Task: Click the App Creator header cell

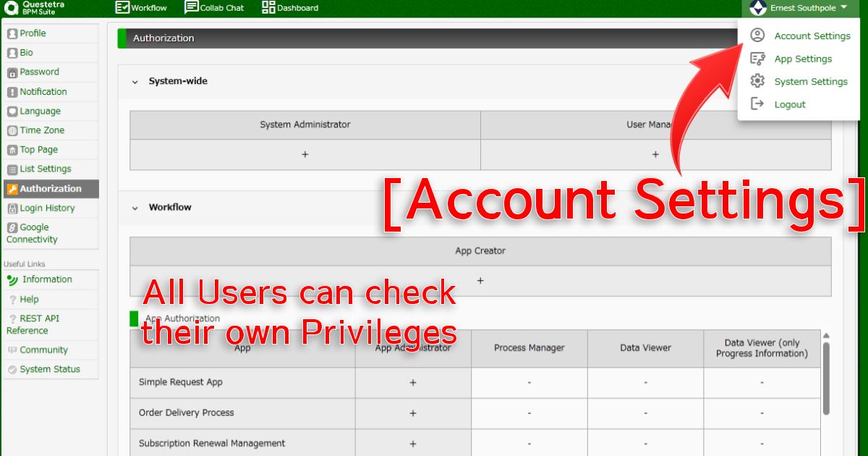Action: [480, 251]
